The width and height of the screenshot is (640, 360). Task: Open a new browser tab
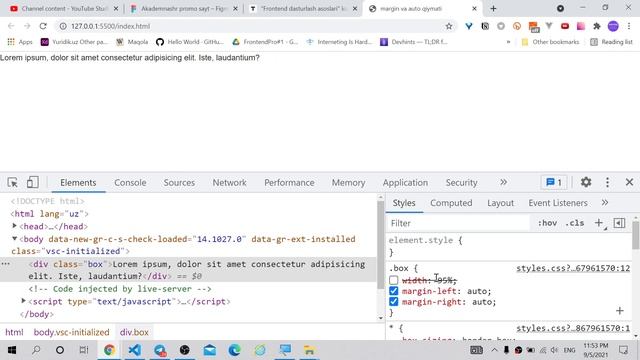pos(493,9)
